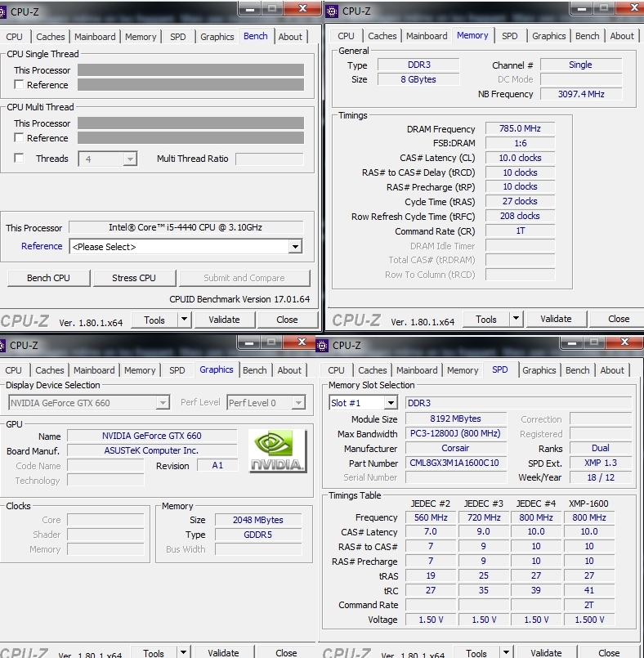Click the FSB:DRAM value 1:6
This screenshot has height=658, width=644.
tap(521, 143)
